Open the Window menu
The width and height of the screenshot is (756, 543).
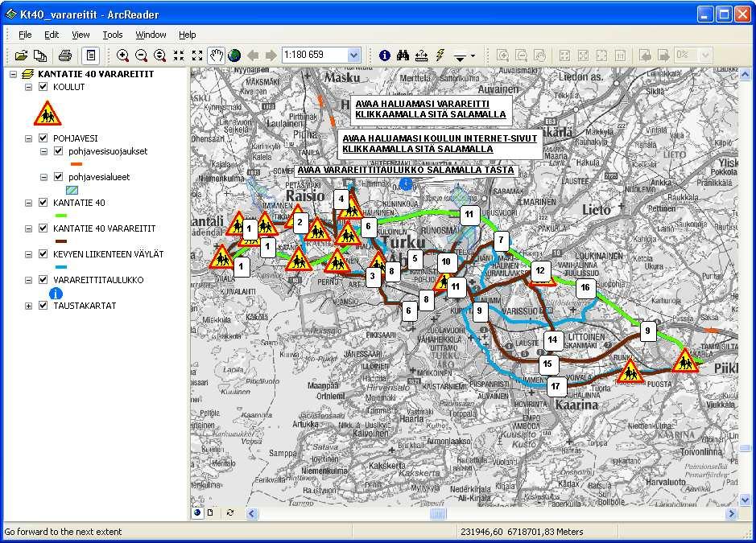pyautogui.click(x=151, y=35)
